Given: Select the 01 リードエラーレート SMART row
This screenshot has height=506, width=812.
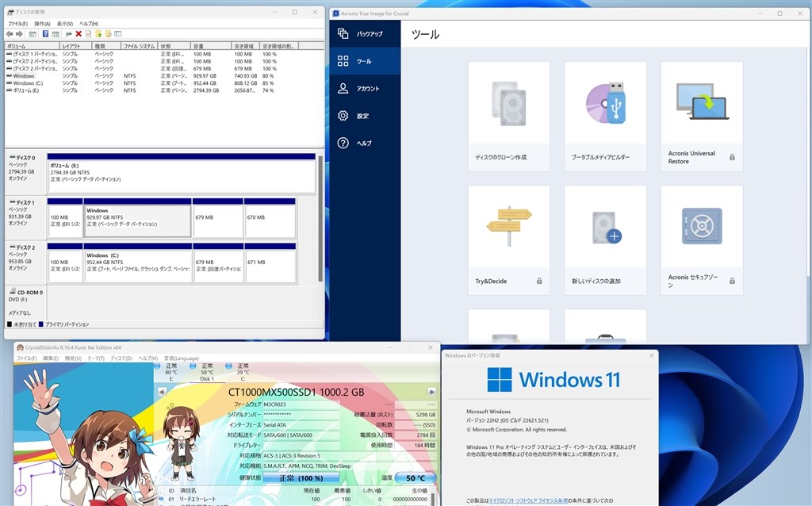Looking at the screenshot, I should tap(293, 500).
